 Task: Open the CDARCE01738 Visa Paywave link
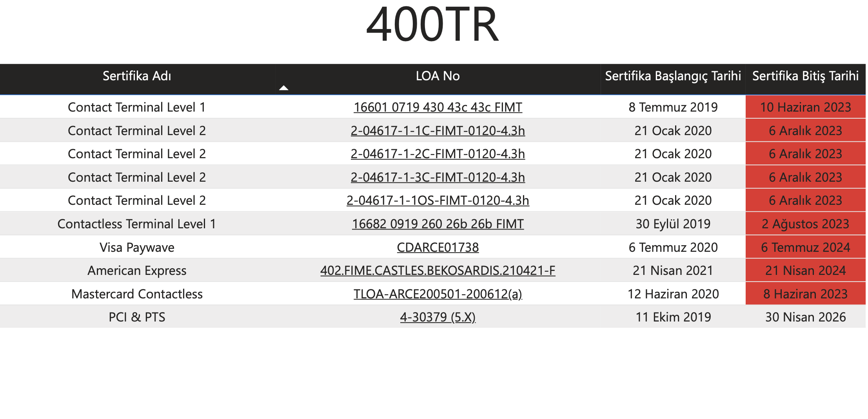click(438, 247)
